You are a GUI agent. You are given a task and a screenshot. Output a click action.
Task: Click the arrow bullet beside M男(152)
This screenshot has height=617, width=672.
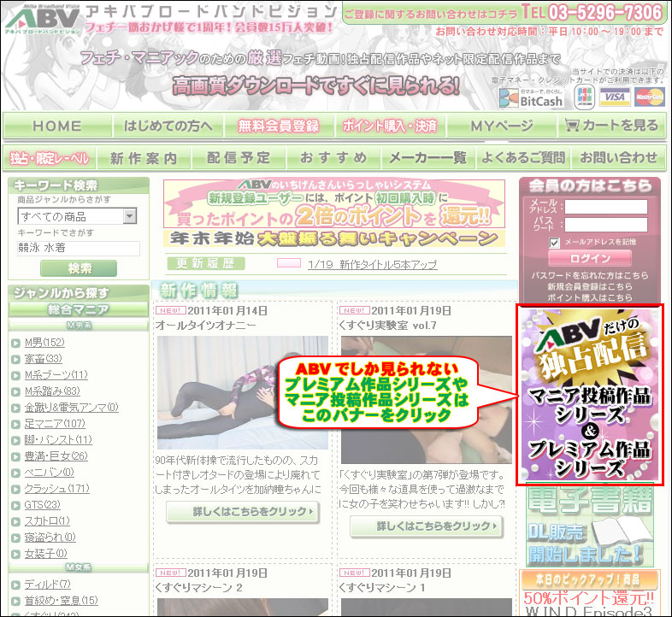click(16, 344)
